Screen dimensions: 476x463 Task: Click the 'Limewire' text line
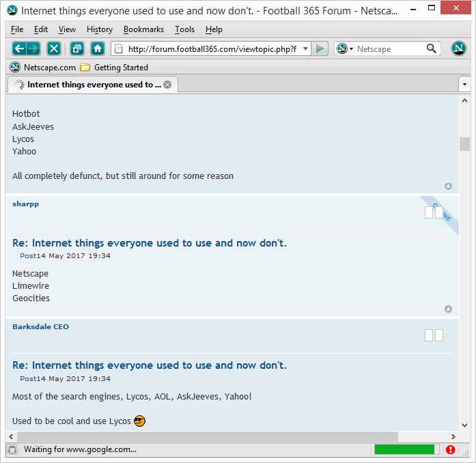coord(31,285)
